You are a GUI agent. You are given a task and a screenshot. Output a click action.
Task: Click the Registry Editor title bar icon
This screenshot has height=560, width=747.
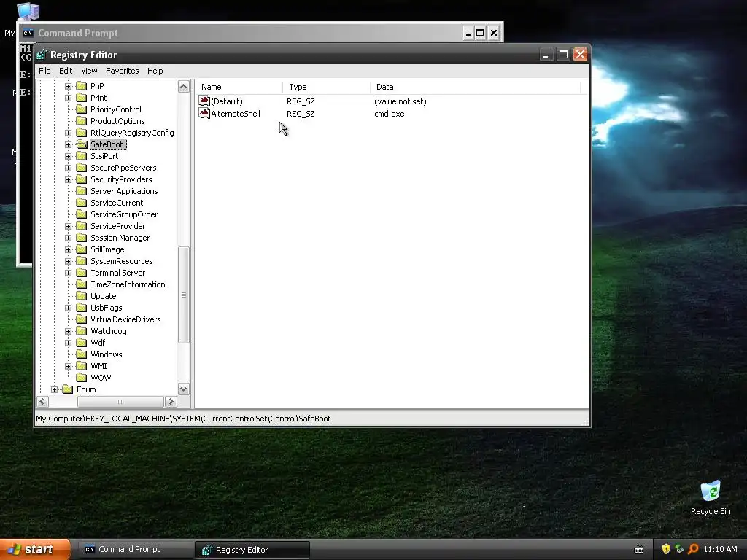coord(42,55)
